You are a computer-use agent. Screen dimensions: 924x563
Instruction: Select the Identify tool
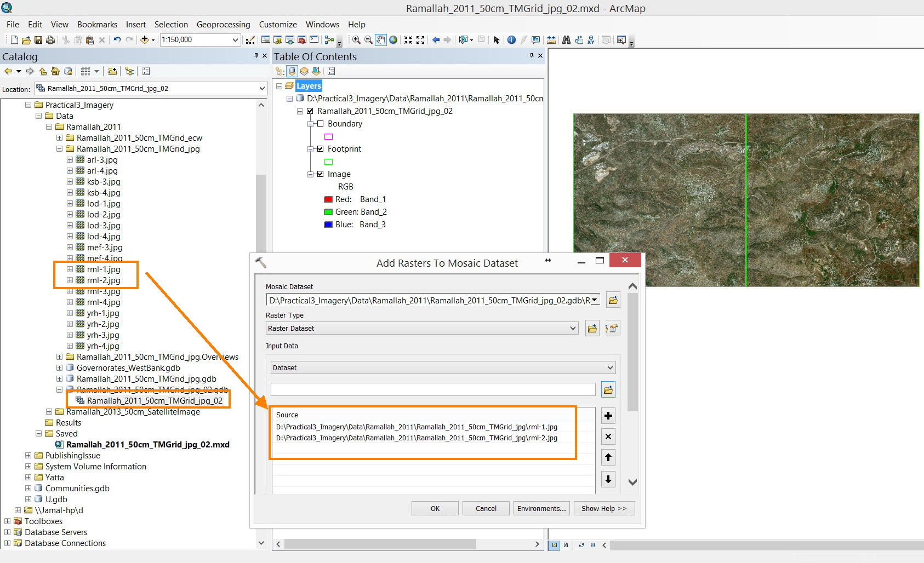511,40
